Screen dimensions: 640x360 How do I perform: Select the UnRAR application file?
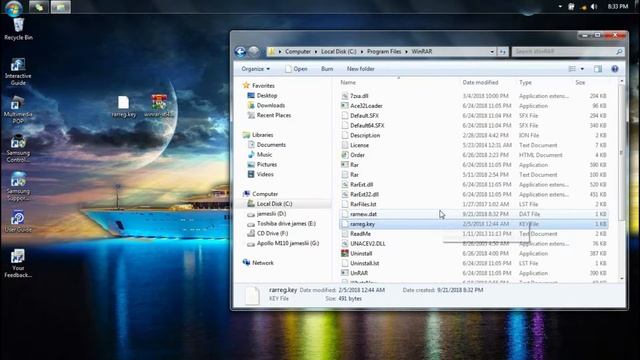click(355, 273)
